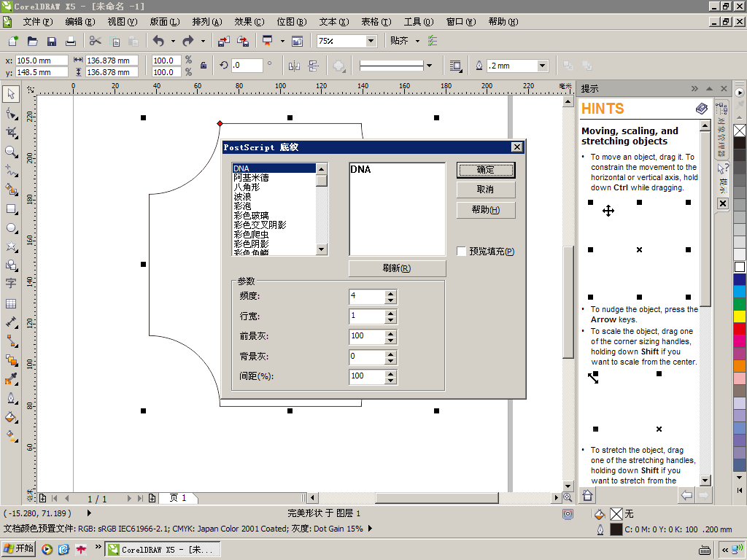Click the CorelDRAW X5 taskbar button
The height and width of the screenshot is (560, 747).
[163, 549]
